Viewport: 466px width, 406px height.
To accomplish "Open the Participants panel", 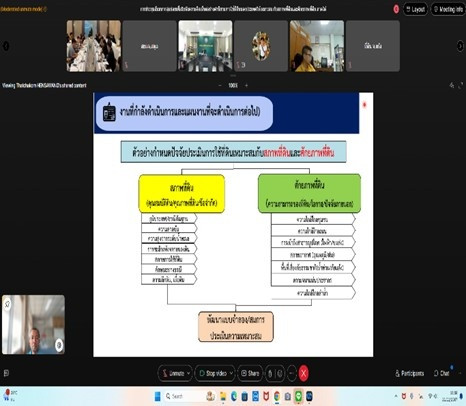I will [409, 373].
